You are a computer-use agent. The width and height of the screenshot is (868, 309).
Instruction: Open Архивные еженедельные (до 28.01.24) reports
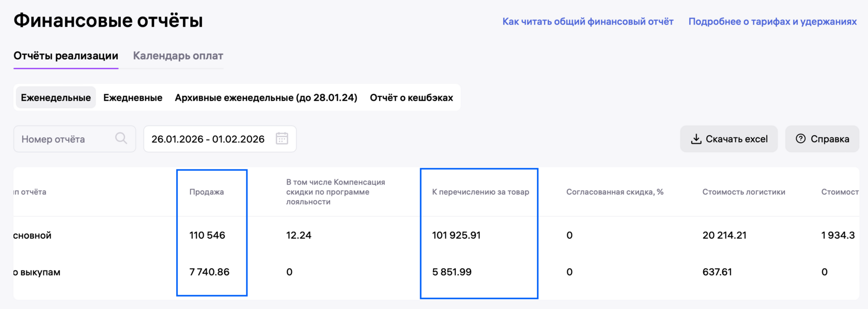tap(266, 97)
